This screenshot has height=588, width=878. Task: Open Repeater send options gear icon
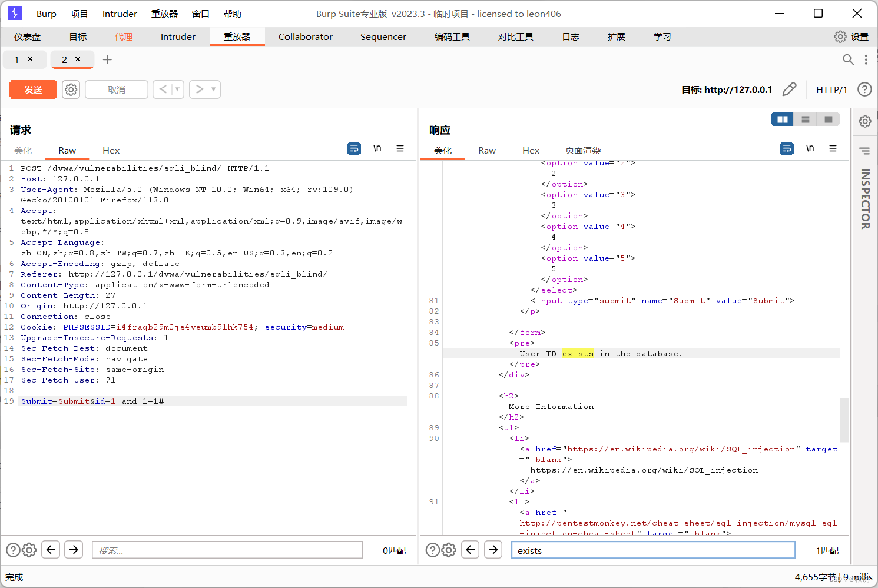tap(71, 89)
